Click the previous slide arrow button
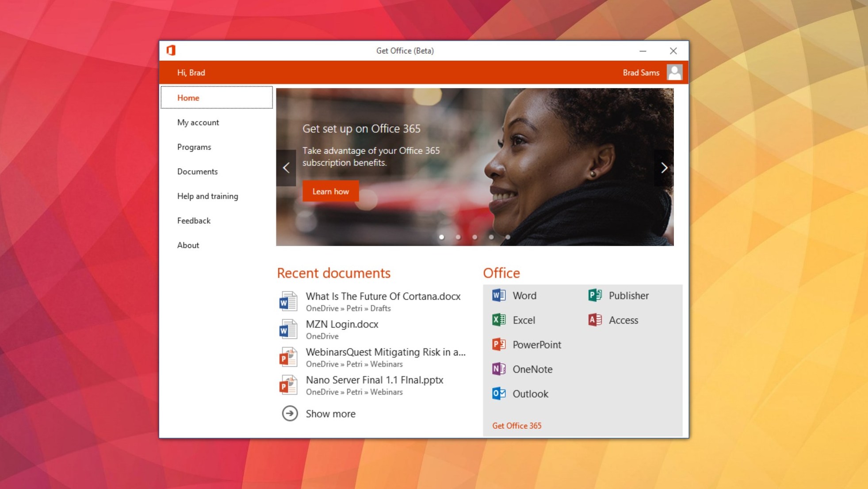 coord(287,167)
